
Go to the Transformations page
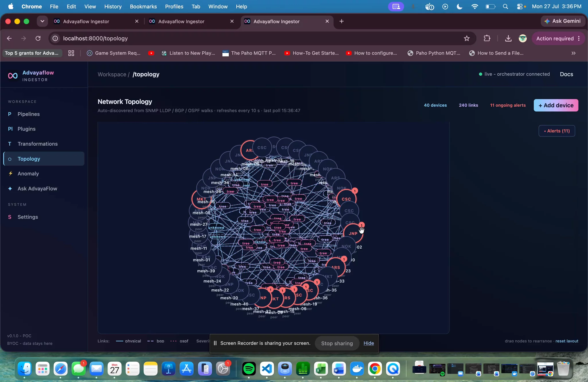coord(44,144)
